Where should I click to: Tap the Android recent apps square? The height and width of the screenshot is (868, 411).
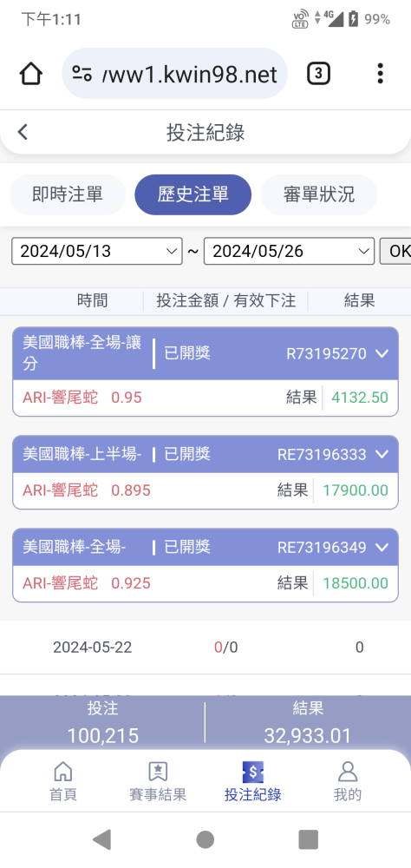pos(308,839)
